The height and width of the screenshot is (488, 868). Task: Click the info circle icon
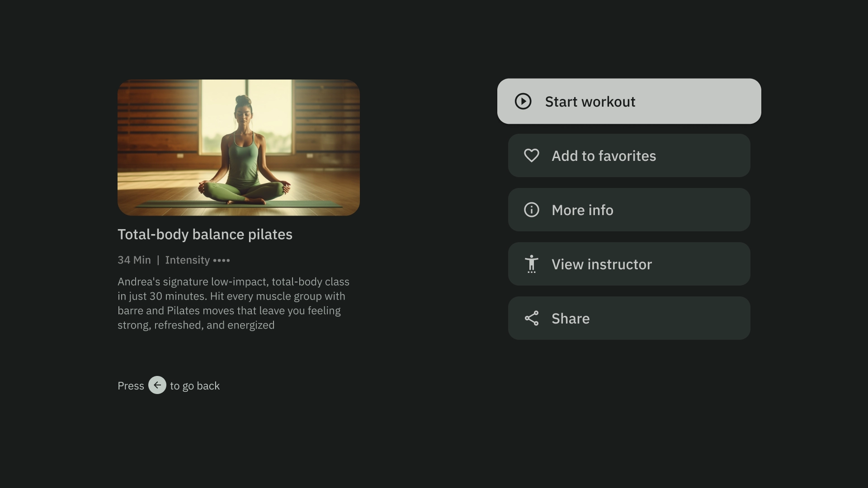point(532,210)
